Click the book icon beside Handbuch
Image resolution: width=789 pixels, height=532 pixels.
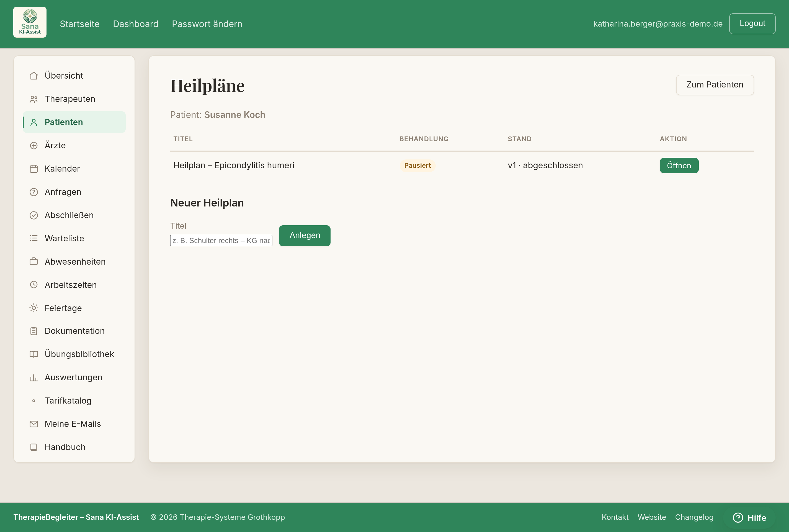pyautogui.click(x=33, y=447)
